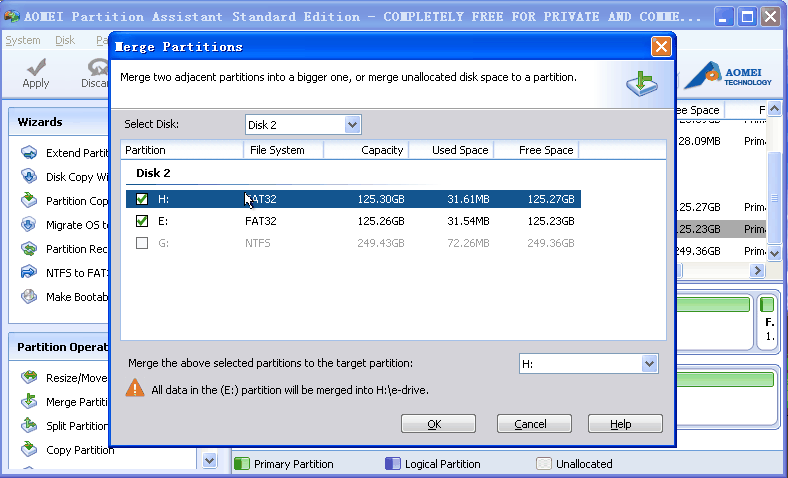This screenshot has width=788, height=478.
Task: Click the Discard toolbar icon
Action: point(98,66)
